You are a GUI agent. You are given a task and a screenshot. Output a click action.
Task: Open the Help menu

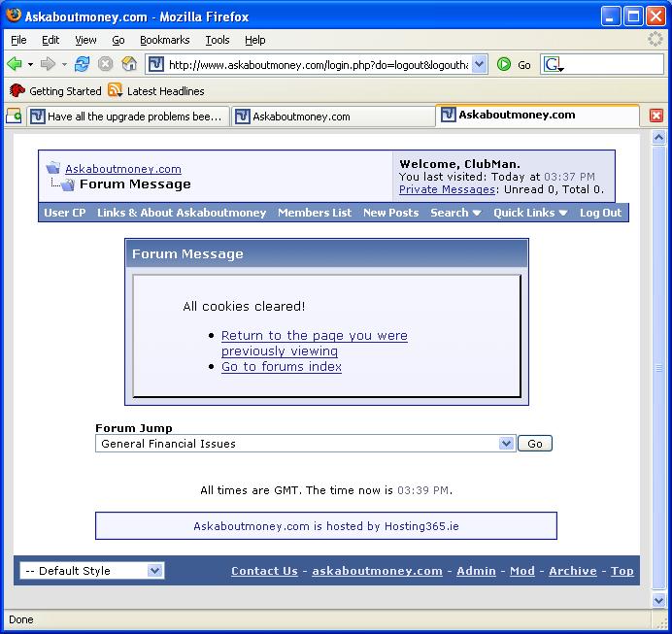pos(255,40)
